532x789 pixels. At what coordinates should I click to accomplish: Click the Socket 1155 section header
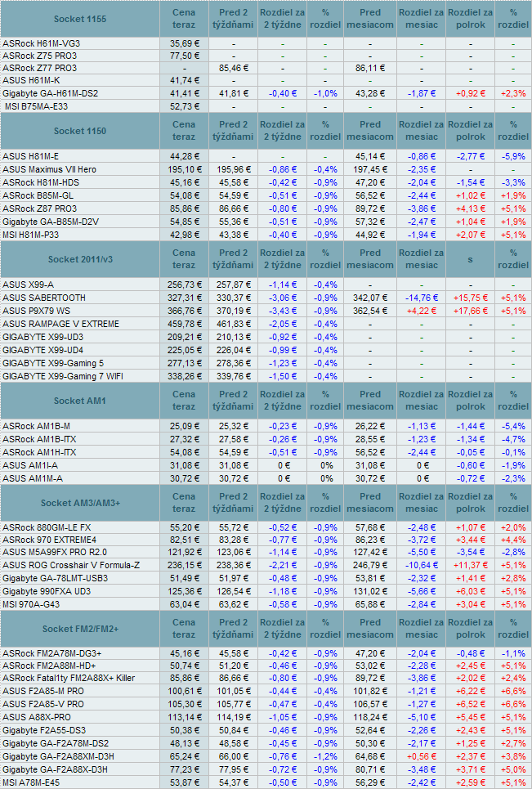[x=80, y=19]
